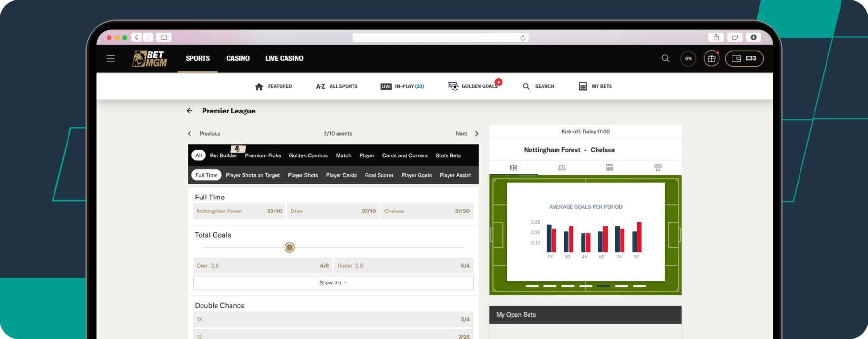This screenshot has height=339, width=868.
Task: Select the All market filter
Action: [x=199, y=155]
